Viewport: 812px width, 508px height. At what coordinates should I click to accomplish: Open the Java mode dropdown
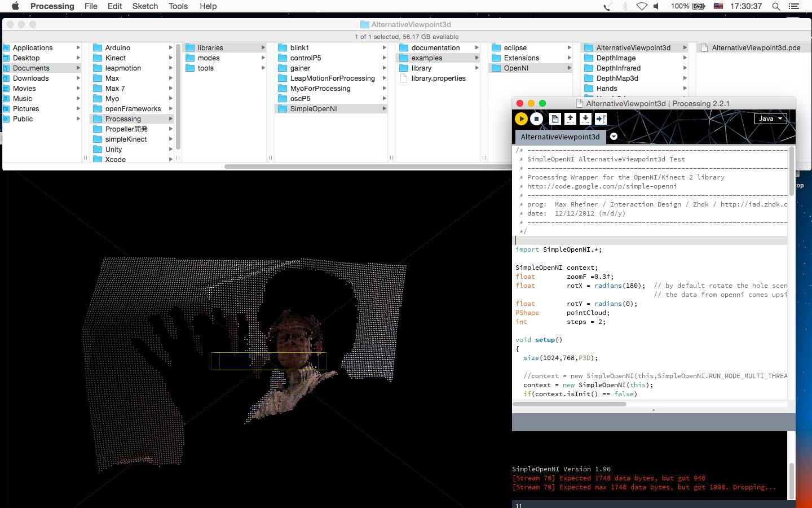click(770, 119)
